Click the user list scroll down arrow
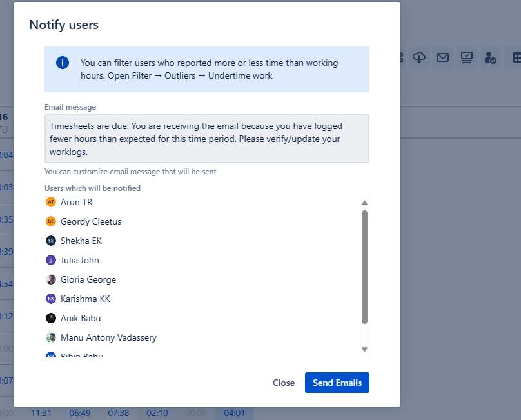 pyautogui.click(x=364, y=349)
